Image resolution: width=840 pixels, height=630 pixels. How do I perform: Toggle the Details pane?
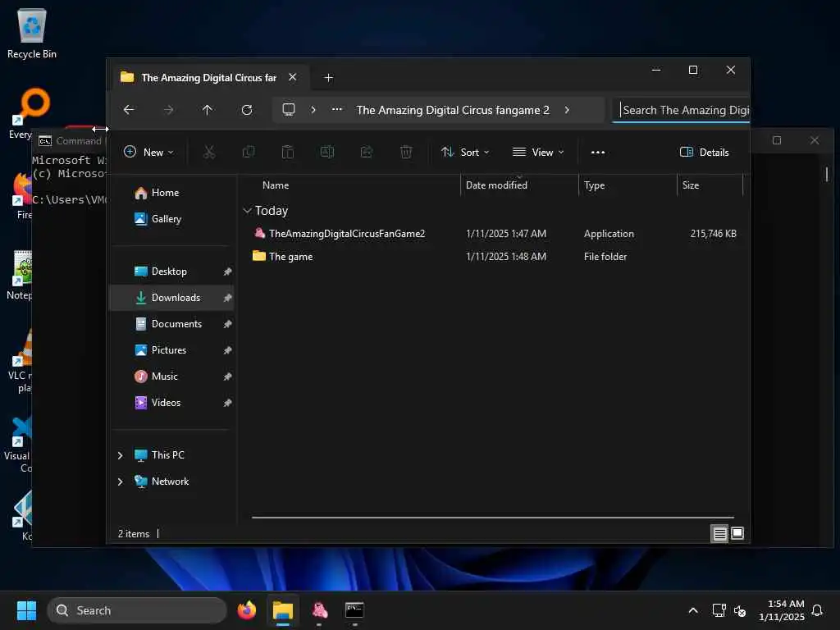[x=704, y=152]
